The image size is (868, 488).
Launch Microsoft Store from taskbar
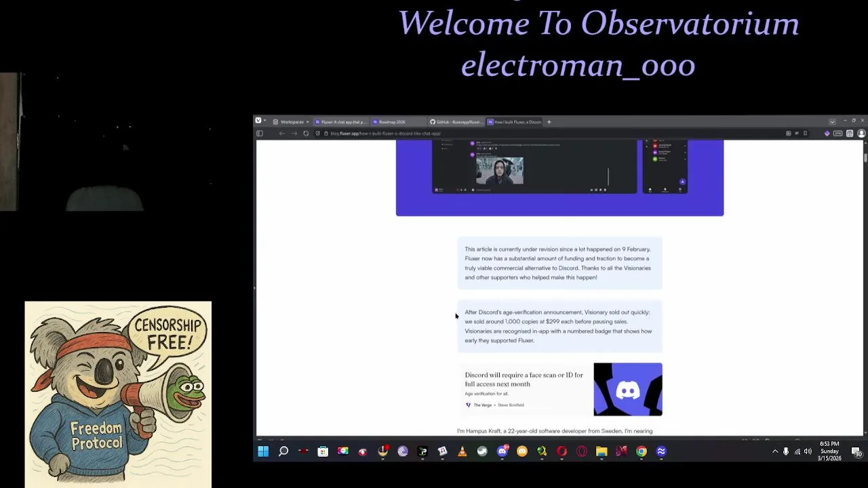pos(323,451)
